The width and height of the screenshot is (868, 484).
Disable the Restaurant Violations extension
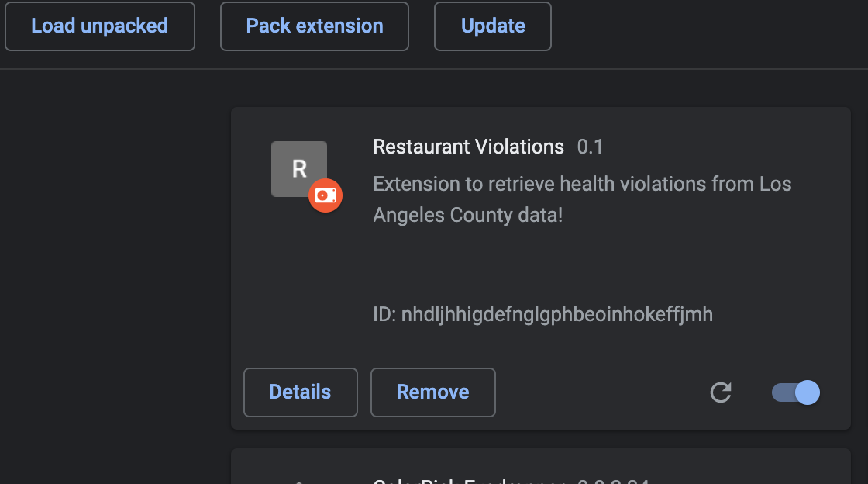[x=794, y=392]
